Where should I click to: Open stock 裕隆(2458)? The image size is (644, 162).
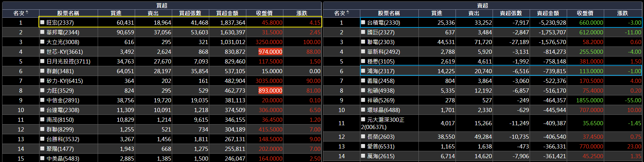381,81
